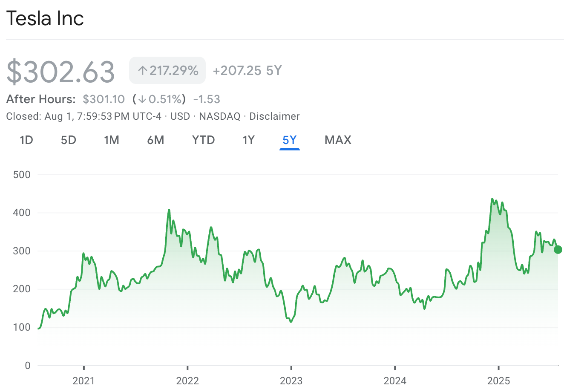Click the 400 y-axis label
The width and height of the screenshot is (564, 392).
click(22, 213)
